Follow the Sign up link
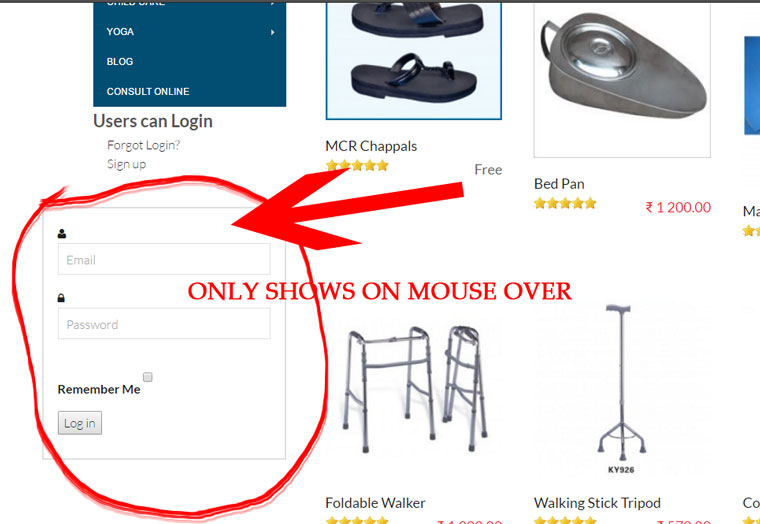Viewport: 760px width, 524px height. [127, 164]
